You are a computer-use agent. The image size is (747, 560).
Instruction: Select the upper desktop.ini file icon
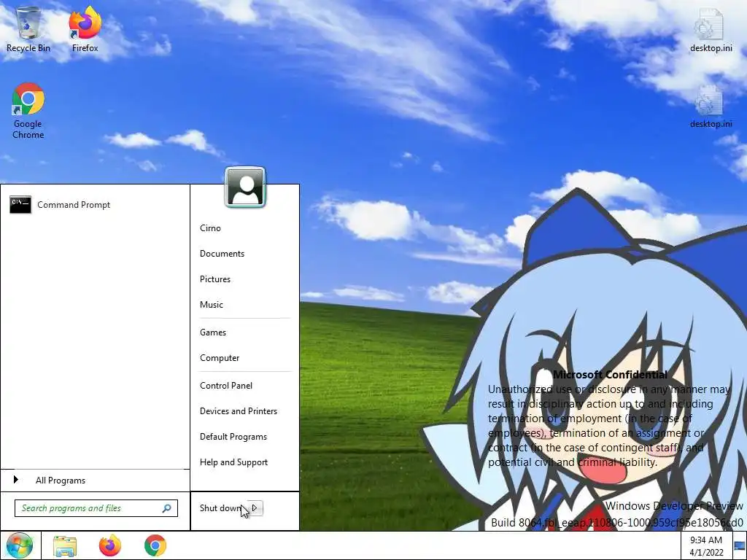point(711,29)
